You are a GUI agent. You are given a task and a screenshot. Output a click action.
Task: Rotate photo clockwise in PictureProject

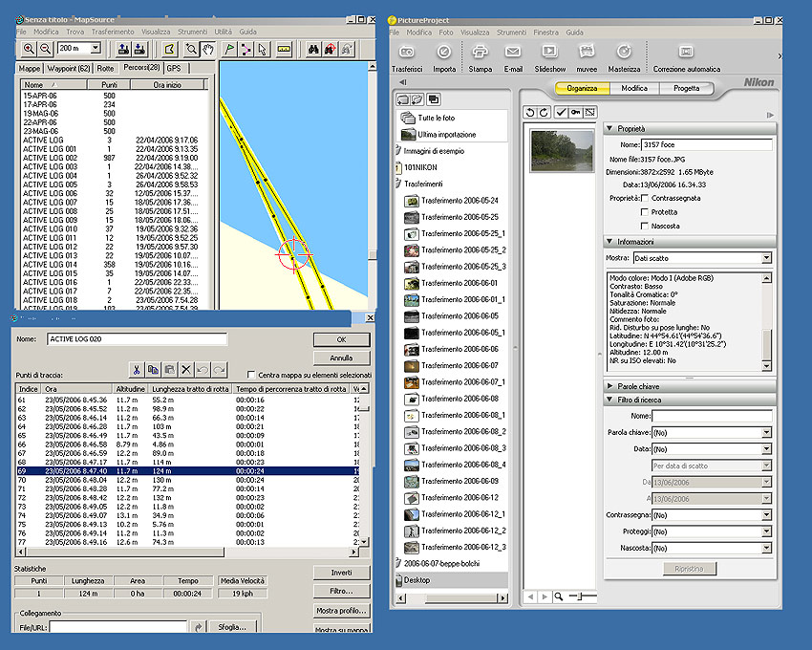coord(544,112)
